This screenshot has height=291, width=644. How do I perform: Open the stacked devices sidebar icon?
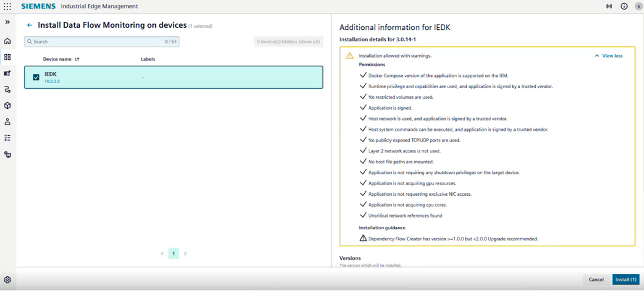(8, 155)
